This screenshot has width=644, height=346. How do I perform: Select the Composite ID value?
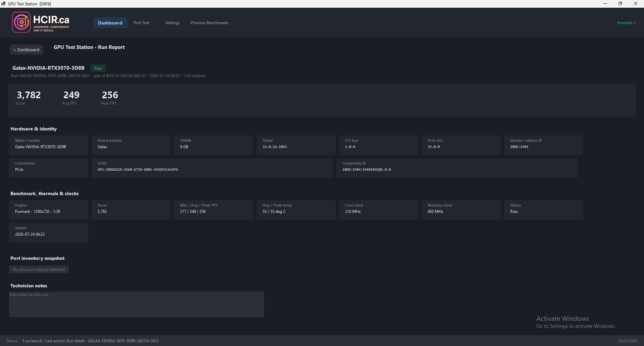367,170
